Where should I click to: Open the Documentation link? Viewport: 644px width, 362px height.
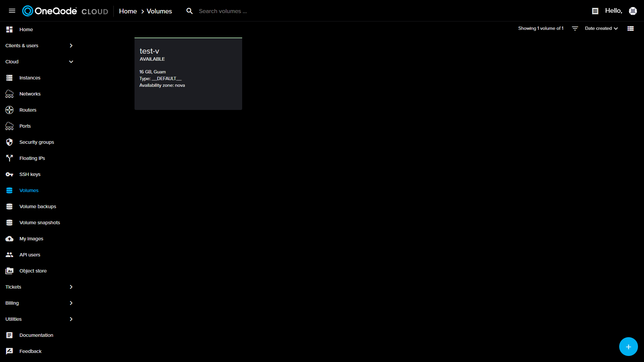tap(36, 335)
